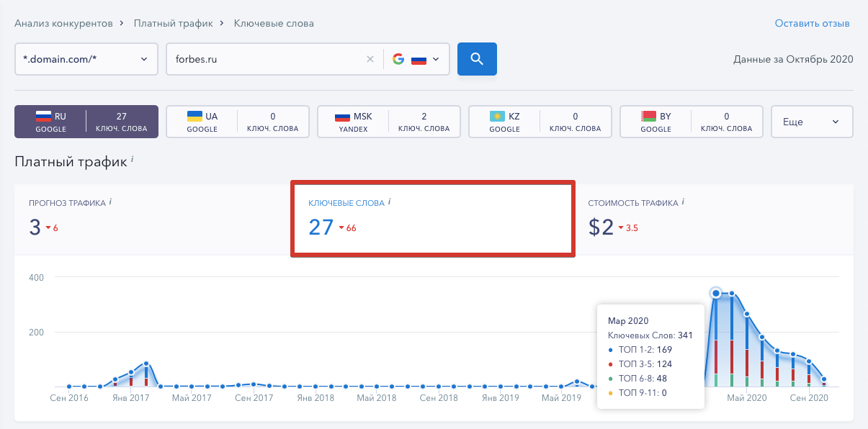Click Ключевые слова breadcrumb item

pyautogui.click(x=274, y=24)
